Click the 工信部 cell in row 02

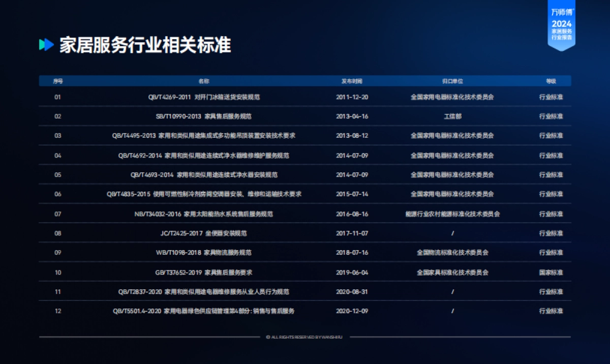coord(452,116)
